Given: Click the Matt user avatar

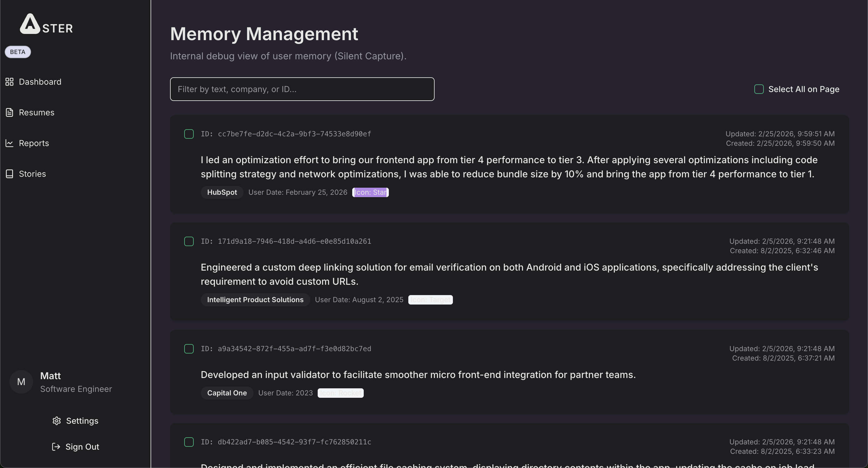Looking at the screenshot, I should (21, 382).
